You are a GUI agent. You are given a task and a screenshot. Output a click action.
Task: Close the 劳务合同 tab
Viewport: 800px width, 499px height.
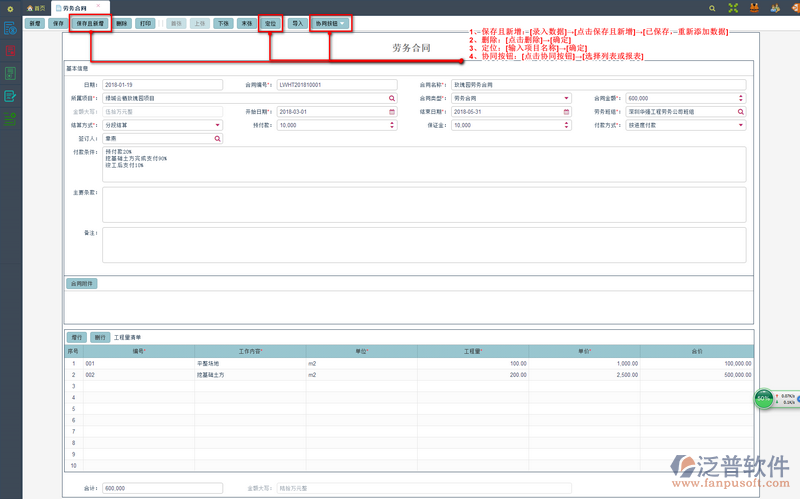pos(100,8)
